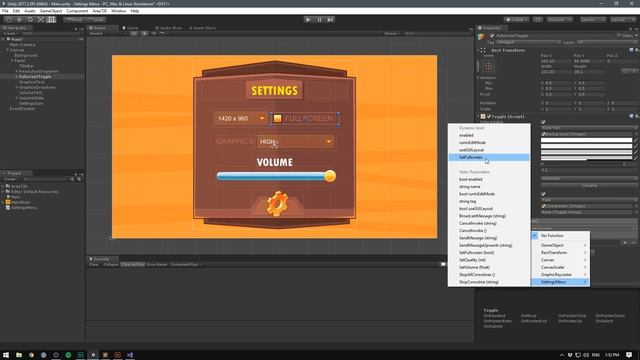
Task: Click the fullscreen checkbox in the scene
Action: click(x=277, y=118)
